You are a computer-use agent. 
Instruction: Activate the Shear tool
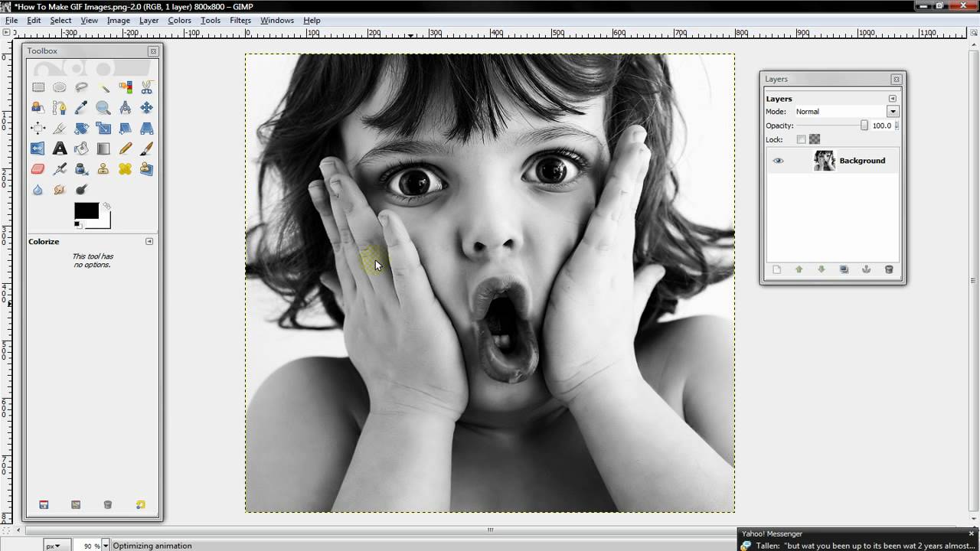pyautogui.click(x=125, y=129)
